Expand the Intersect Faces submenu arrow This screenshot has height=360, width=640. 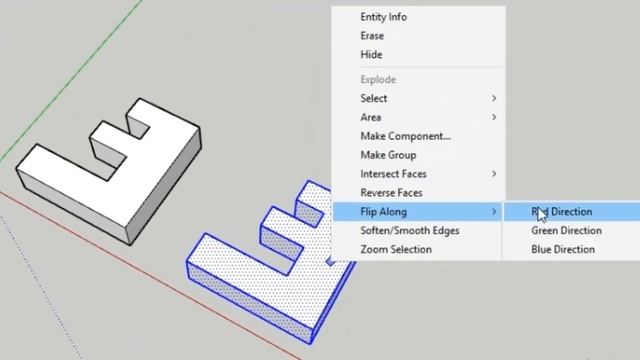click(x=494, y=174)
